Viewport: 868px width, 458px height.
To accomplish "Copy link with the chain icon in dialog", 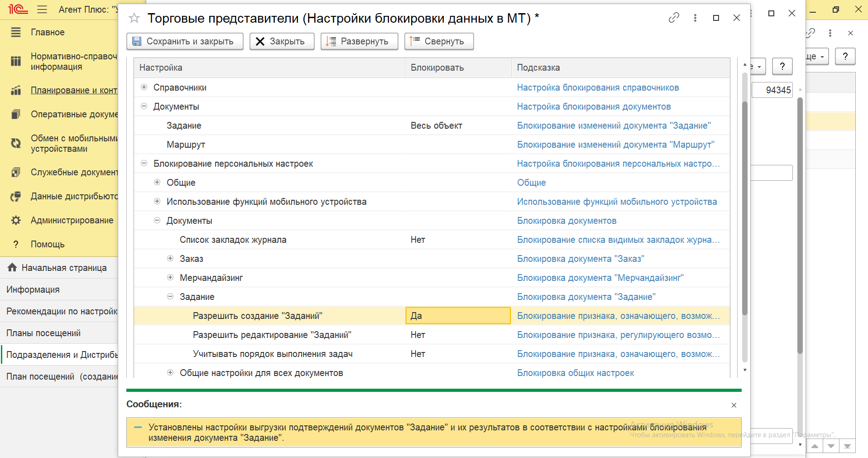I will pos(674,18).
